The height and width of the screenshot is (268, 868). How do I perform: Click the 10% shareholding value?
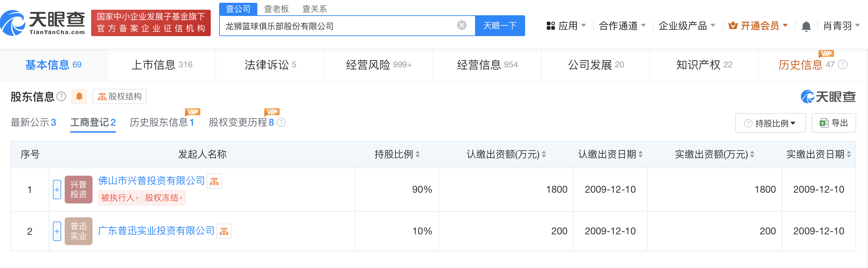pyautogui.click(x=422, y=231)
